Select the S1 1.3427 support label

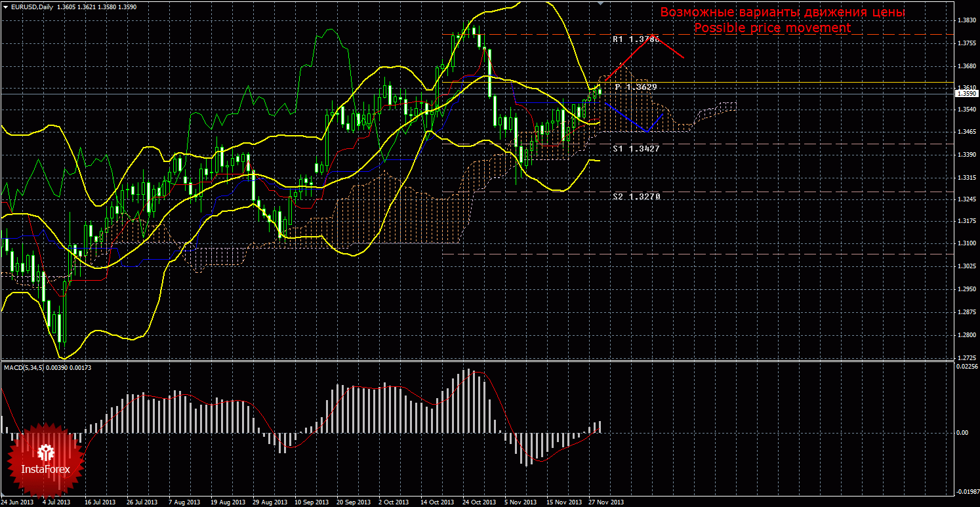635,149
